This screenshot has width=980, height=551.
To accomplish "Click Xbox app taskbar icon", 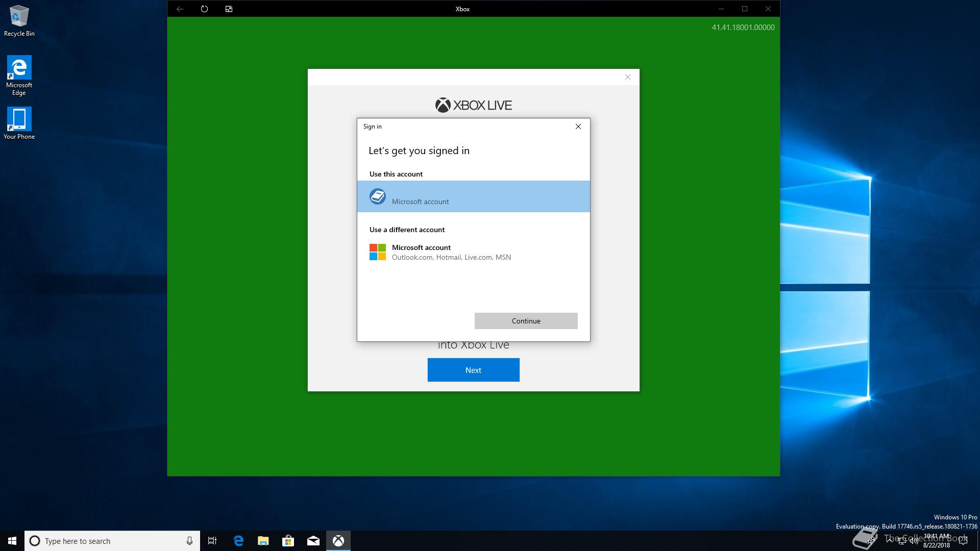I will pos(338,541).
